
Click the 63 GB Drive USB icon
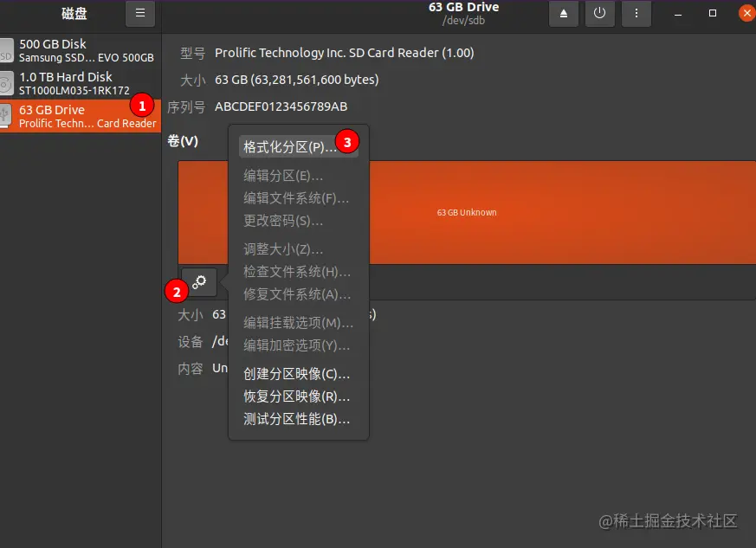pos(6,115)
